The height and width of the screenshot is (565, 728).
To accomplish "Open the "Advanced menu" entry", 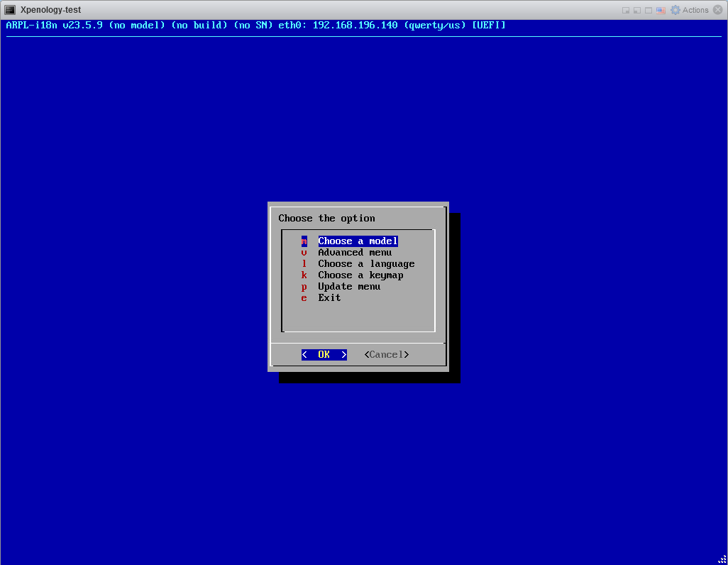I will tap(355, 253).
